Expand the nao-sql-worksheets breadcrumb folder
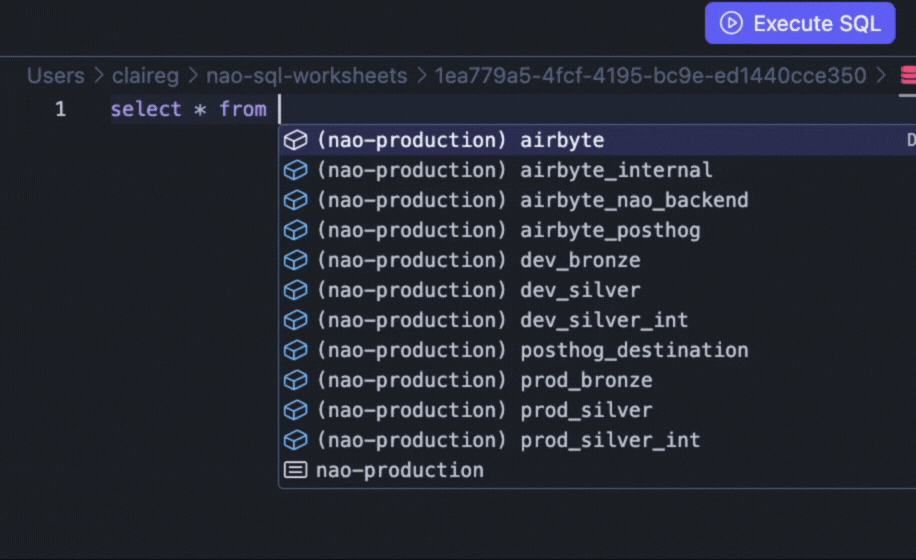This screenshot has height=560, width=916. tap(306, 76)
